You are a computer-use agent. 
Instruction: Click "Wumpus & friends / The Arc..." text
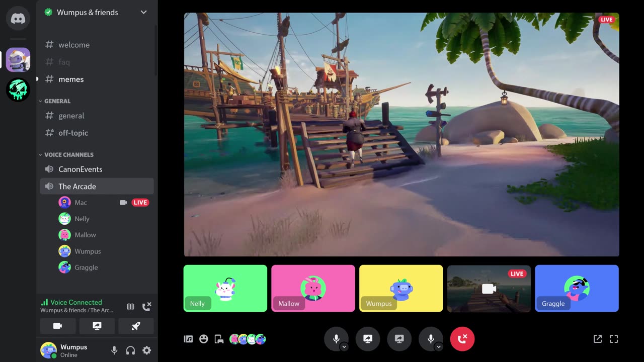click(x=76, y=310)
